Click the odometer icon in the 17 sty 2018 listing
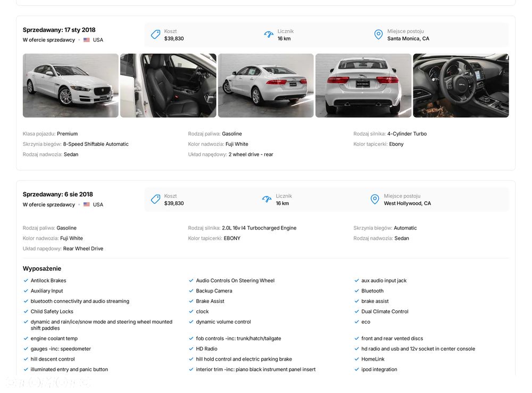This screenshot has height=393, width=532. [x=269, y=35]
